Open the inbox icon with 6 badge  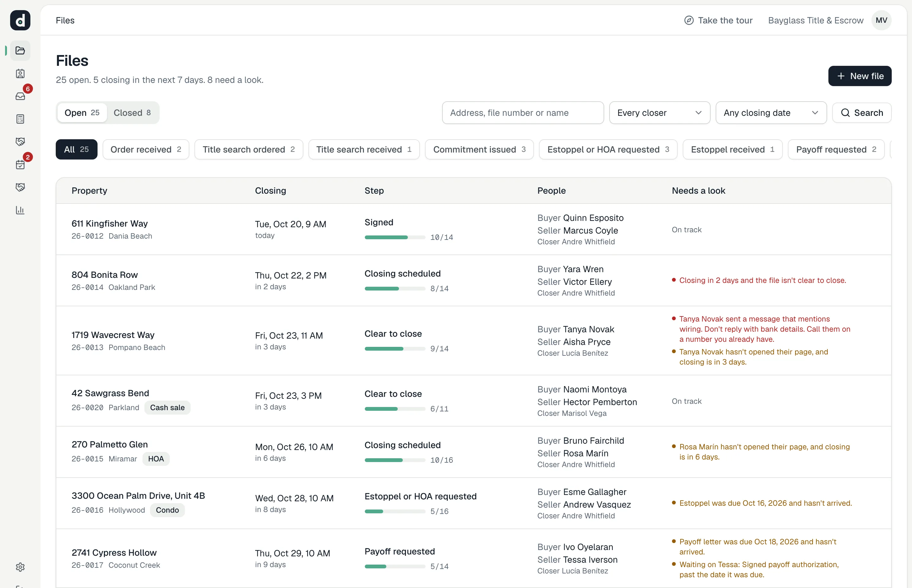click(x=20, y=96)
